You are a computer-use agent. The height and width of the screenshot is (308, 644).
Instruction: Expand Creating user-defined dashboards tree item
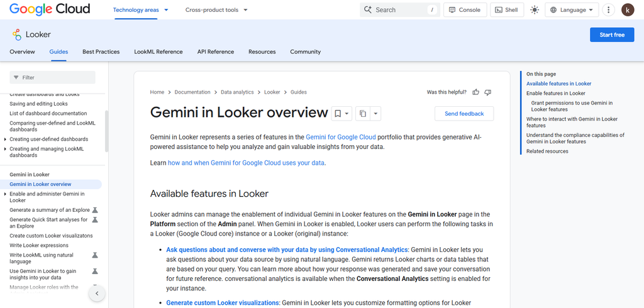coord(5,139)
